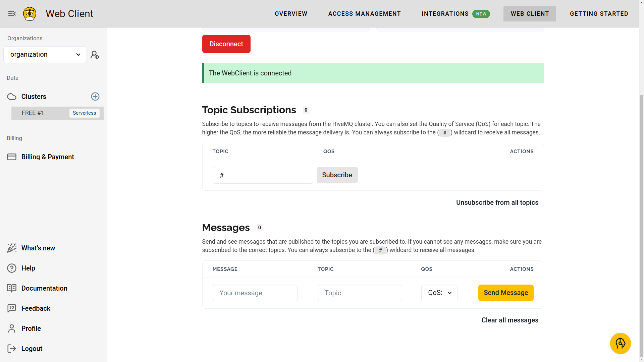Collapse the sidebar navigation
Screen dimensions: 644x362
(x=12, y=14)
